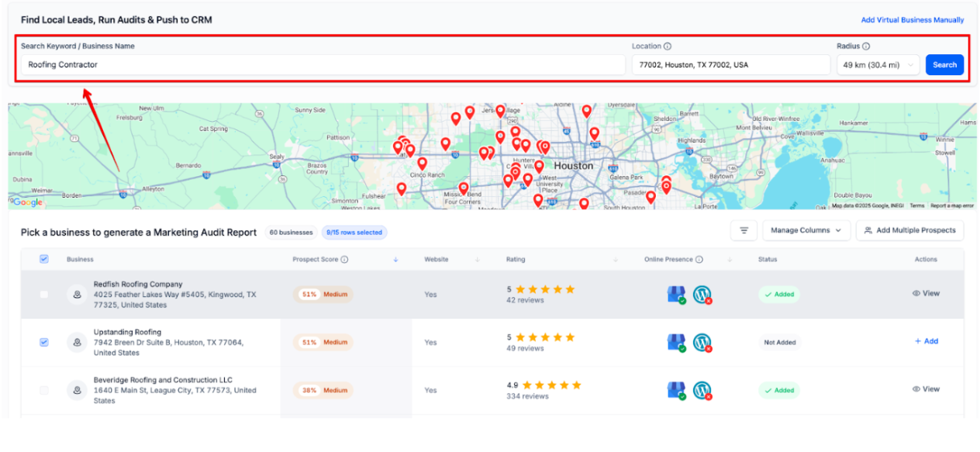Open Add Virtual Business Manually link
This screenshot has width=980, height=452.
pyautogui.click(x=912, y=20)
